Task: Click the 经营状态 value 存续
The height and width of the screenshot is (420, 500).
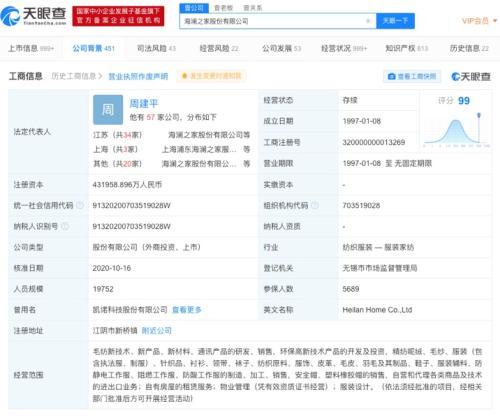Action: pyautogui.click(x=350, y=100)
